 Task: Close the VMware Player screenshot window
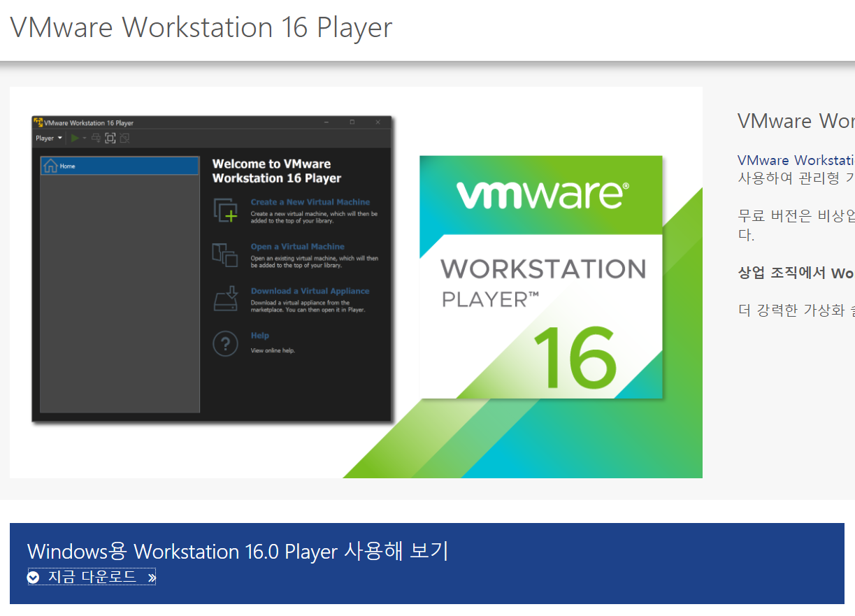click(x=378, y=122)
